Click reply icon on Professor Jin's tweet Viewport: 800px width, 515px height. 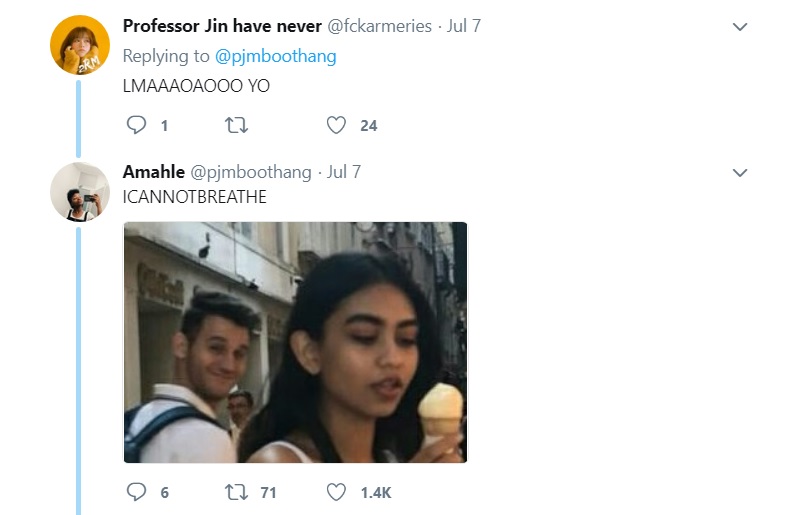coord(136,125)
